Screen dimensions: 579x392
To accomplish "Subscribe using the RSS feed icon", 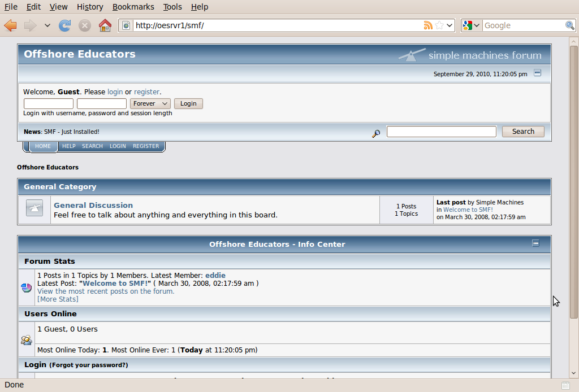I will pos(428,25).
